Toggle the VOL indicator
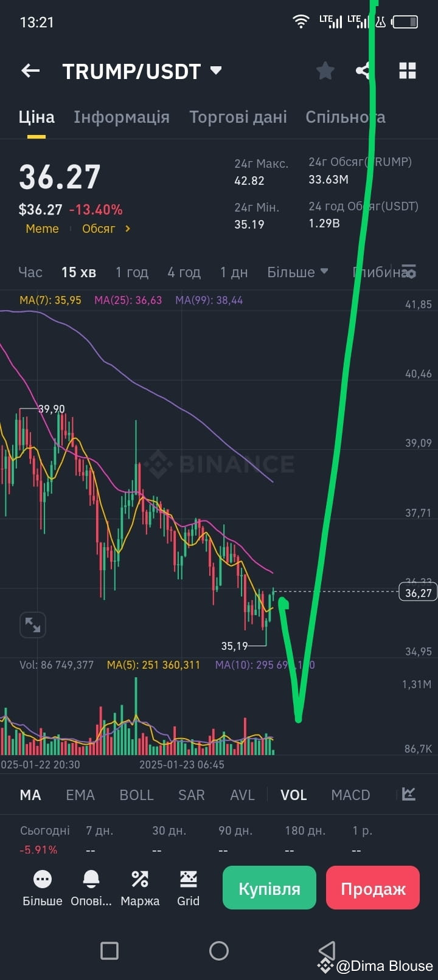This screenshot has height=980, width=438. point(293,795)
